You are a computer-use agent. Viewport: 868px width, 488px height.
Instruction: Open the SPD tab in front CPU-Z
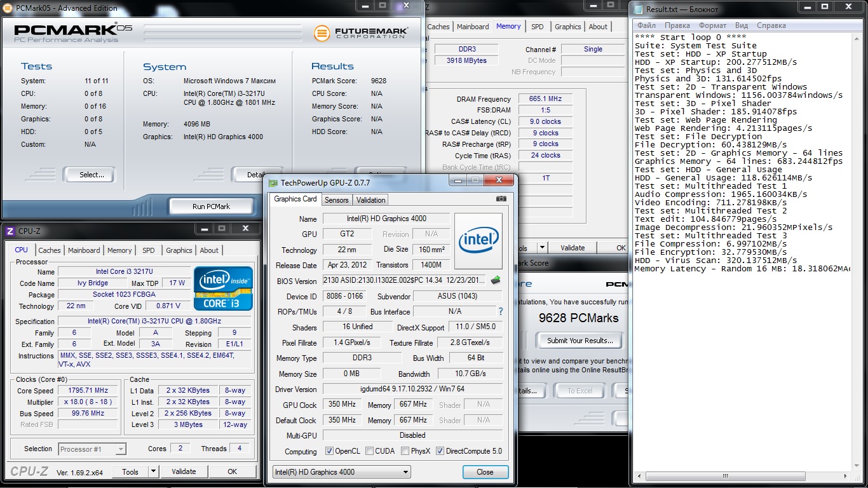pyautogui.click(x=149, y=250)
